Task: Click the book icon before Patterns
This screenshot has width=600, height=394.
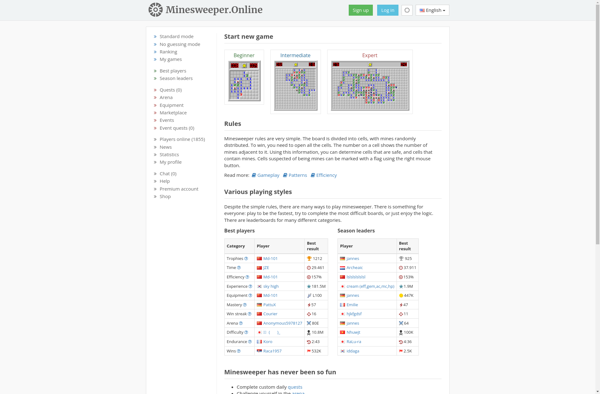Action: pos(285,175)
